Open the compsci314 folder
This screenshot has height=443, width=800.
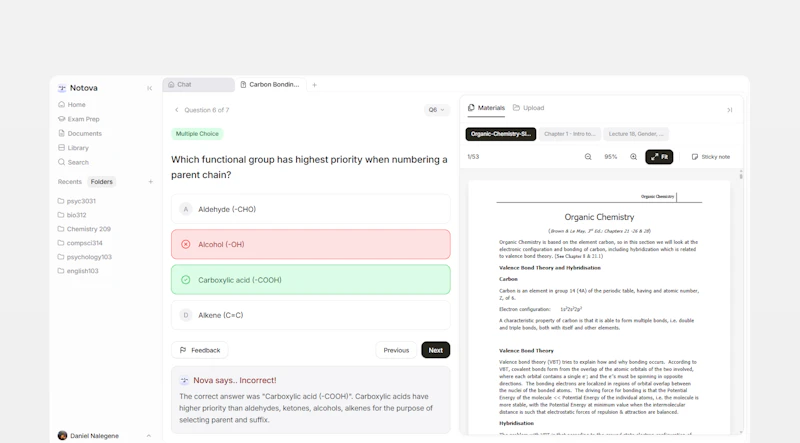[x=80, y=243]
